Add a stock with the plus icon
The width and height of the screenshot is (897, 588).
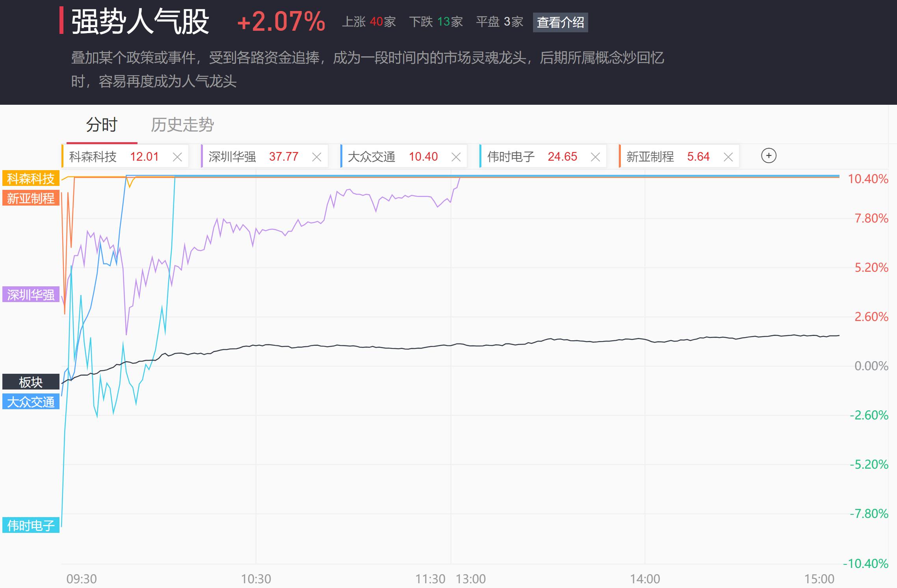[x=769, y=156]
